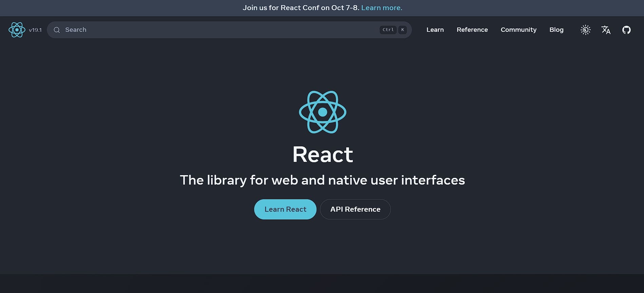Open the Learn navigation item

pyautogui.click(x=435, y=30)
